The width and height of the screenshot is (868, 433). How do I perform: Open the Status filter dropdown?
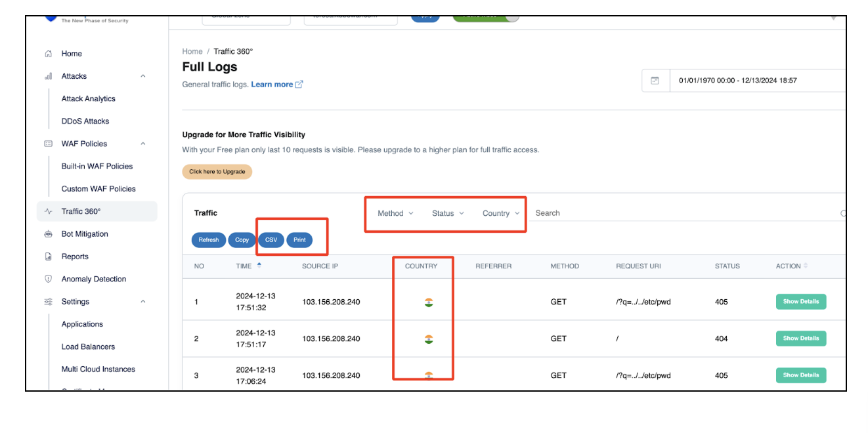pos(448,213)
